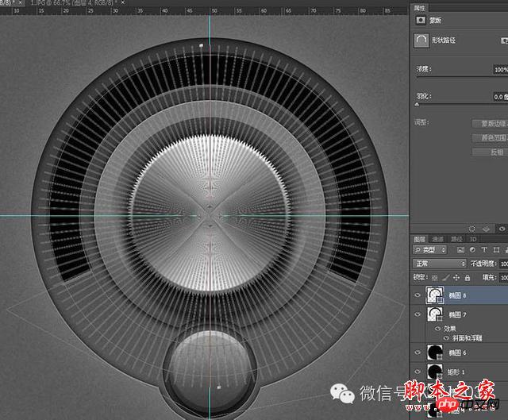Hide the 椭圆 7 layer
508x420 pixels.
click(418, 314)
